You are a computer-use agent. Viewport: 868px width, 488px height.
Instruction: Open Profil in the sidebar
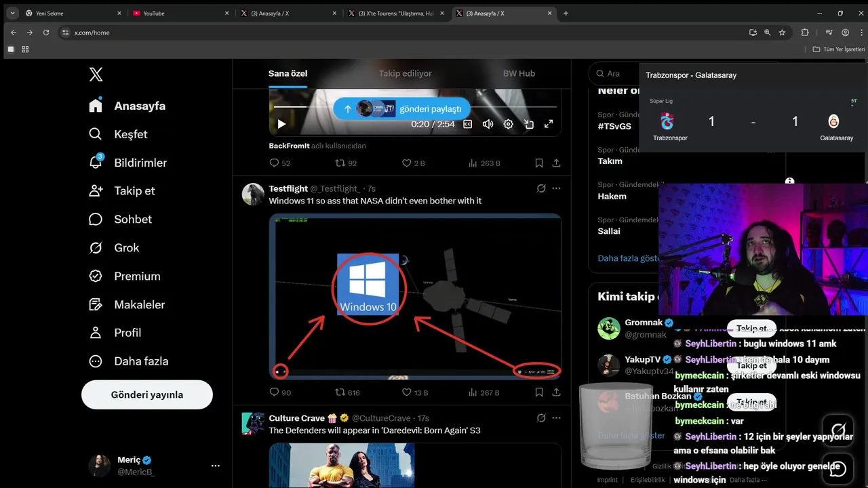[x=115, y=333]
